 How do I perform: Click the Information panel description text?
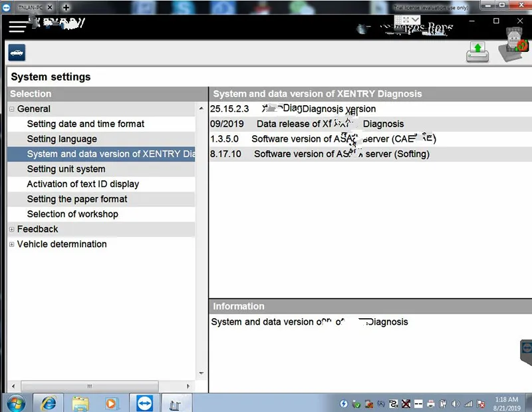pos(309,321)
